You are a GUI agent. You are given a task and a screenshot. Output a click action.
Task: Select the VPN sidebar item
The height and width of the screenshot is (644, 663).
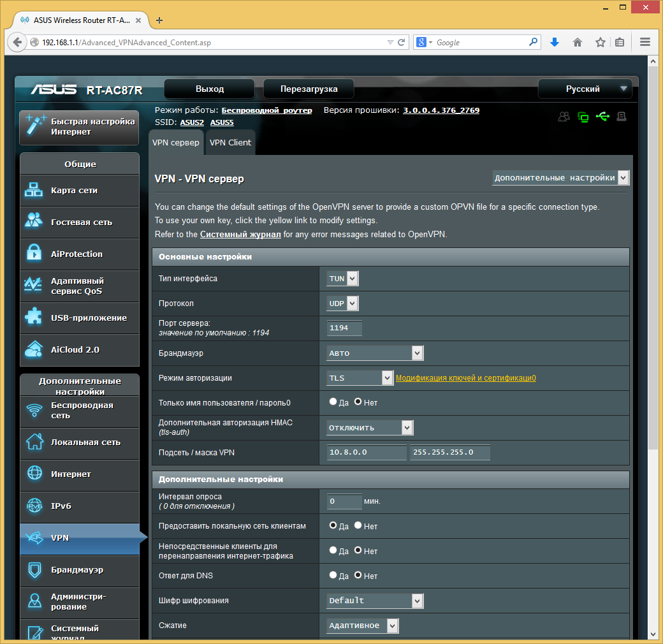pos(80,538)
